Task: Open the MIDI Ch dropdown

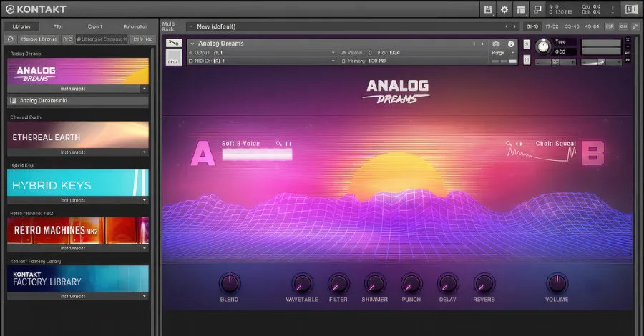Action: (333, 61)
